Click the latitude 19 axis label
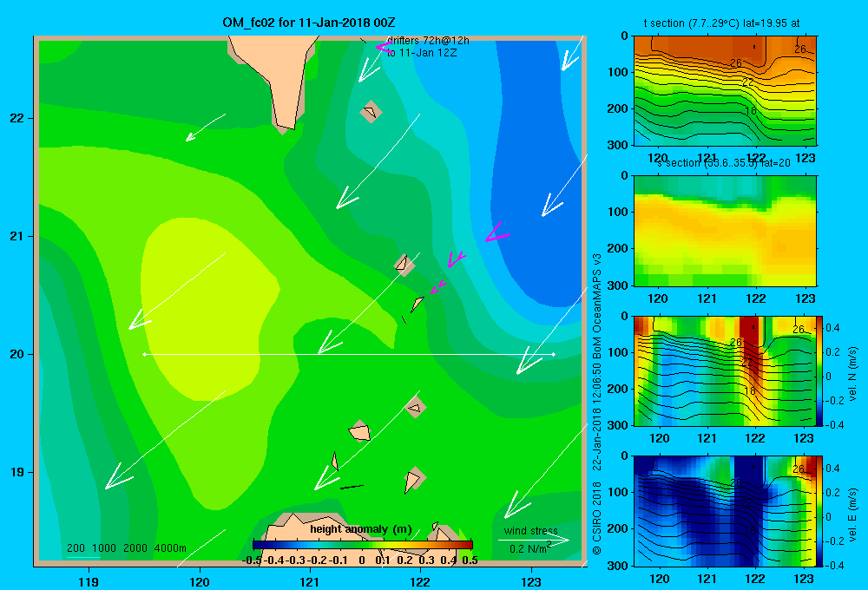The height and width of the screenshot is (590, 868). point(17,472)
